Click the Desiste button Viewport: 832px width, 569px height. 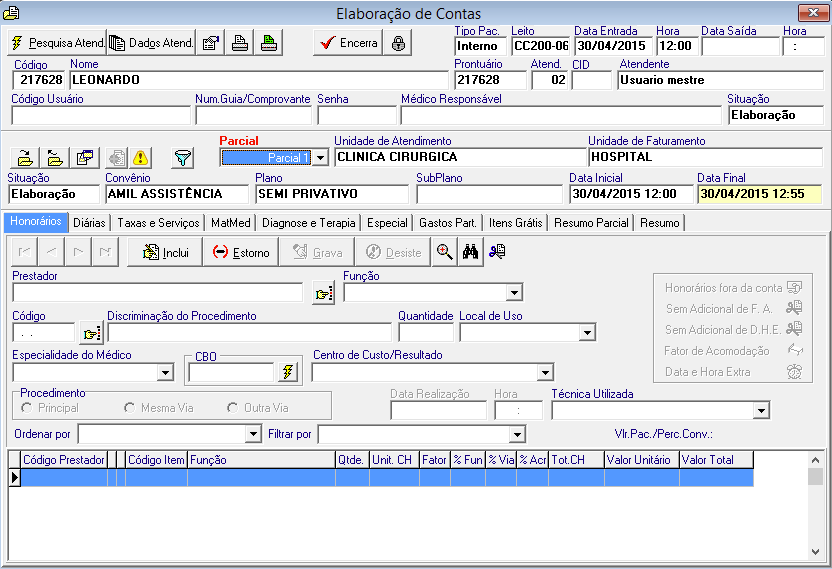393,252
